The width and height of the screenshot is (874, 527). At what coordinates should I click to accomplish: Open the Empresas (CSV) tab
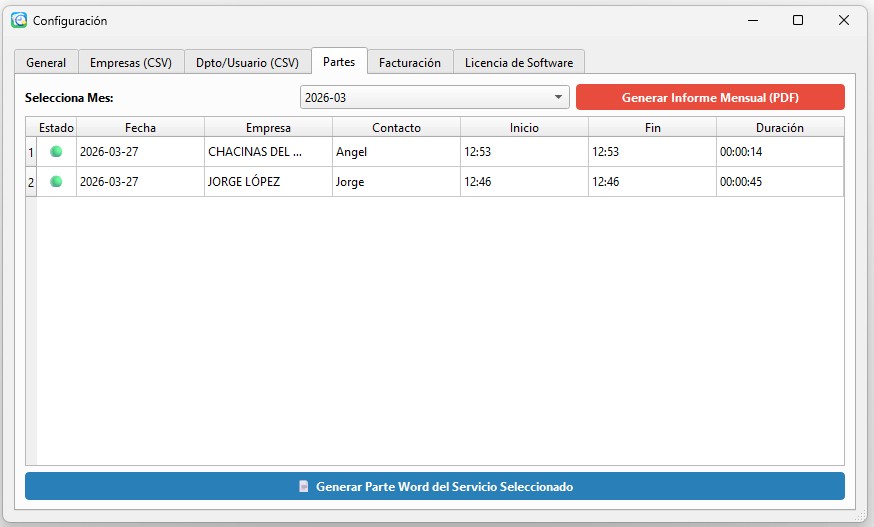[131, 62]
